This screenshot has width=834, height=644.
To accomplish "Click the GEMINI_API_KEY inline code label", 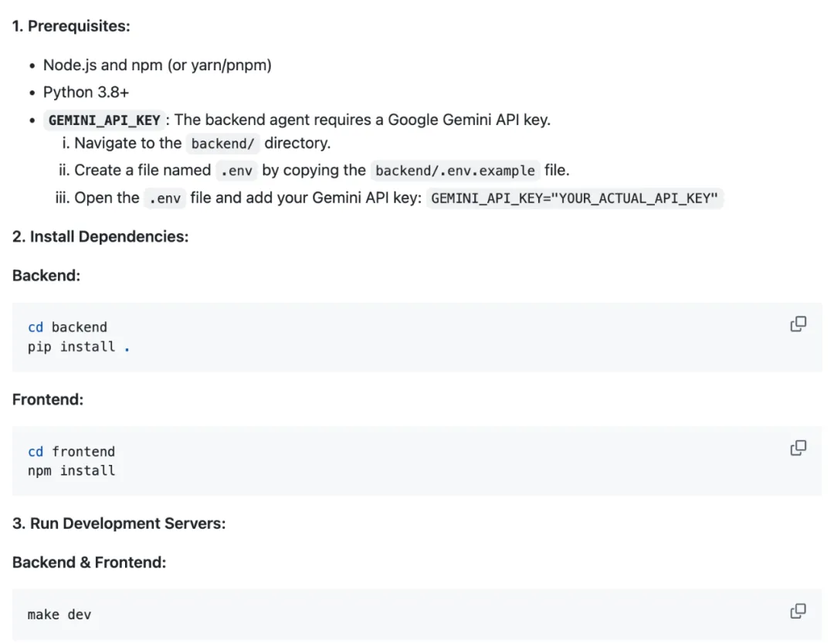I will [x=104, y=120].
